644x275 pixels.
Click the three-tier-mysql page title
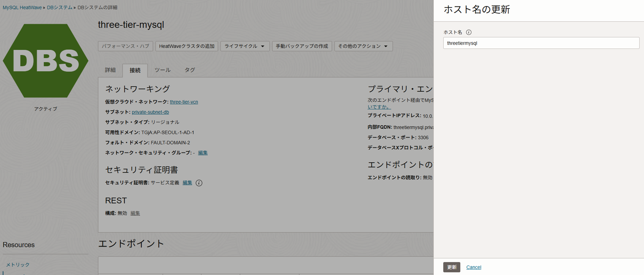pos(131,25)
